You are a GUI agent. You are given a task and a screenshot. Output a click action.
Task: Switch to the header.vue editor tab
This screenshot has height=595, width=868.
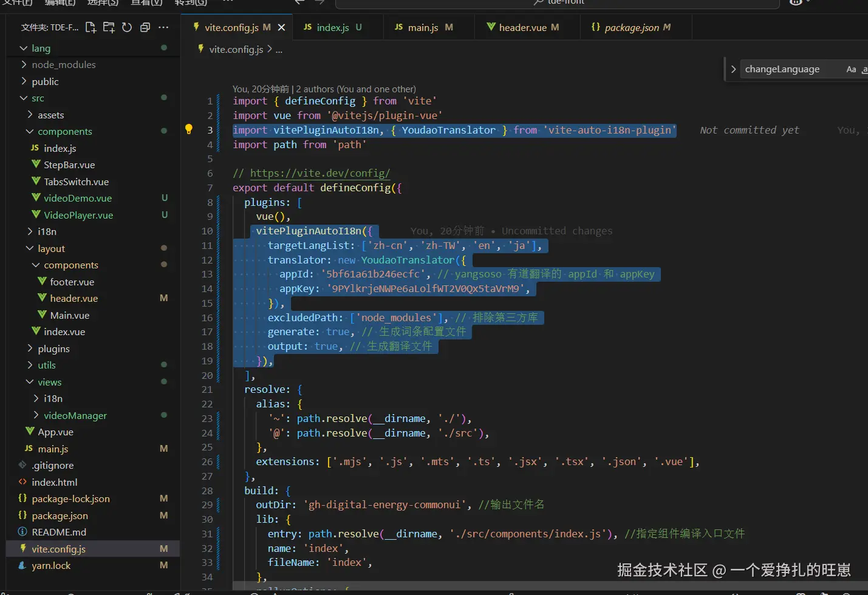(527, 27)
